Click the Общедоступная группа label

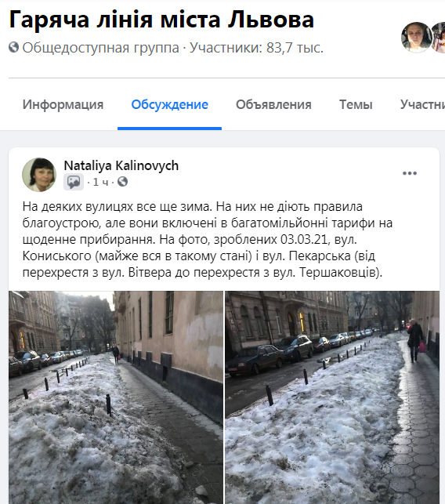tap(100, 48)
